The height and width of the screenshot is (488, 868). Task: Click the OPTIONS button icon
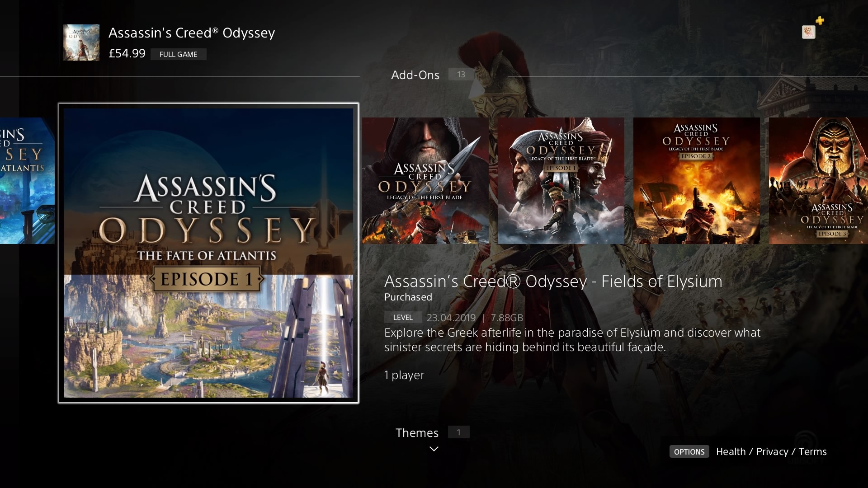689,451
